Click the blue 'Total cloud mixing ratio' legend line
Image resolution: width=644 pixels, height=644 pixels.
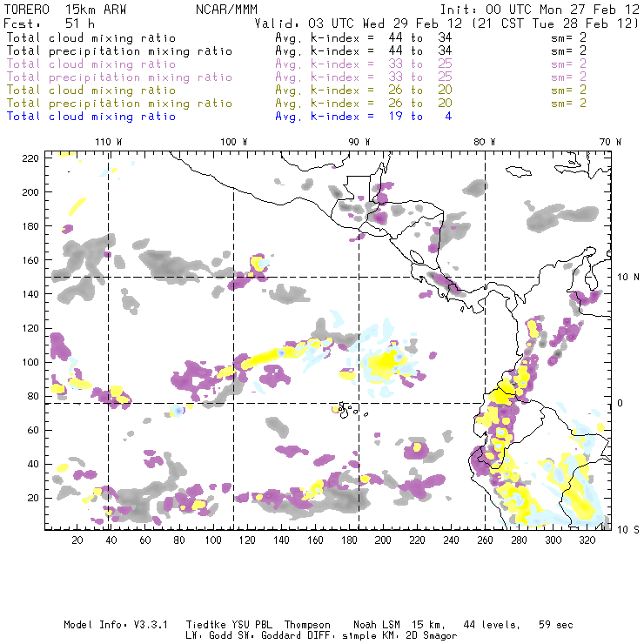91,117
